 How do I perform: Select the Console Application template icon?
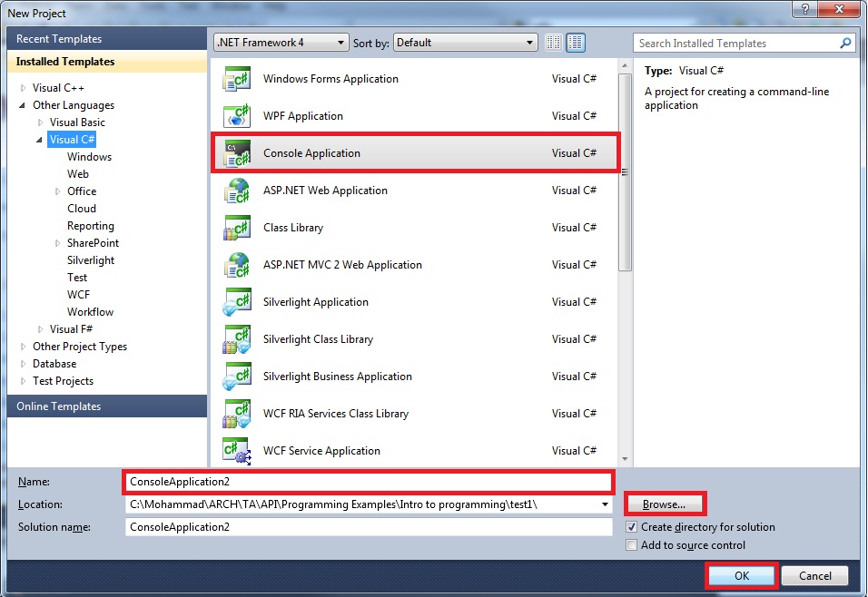point(237,153)
